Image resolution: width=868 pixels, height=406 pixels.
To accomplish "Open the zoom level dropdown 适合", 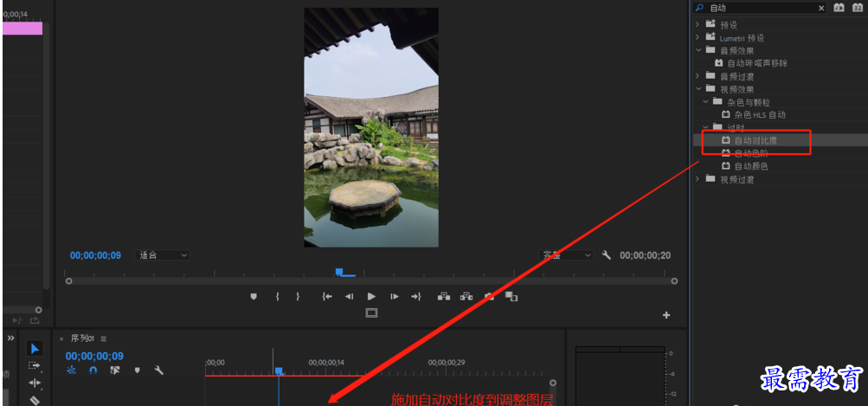I will click(162, 255).
